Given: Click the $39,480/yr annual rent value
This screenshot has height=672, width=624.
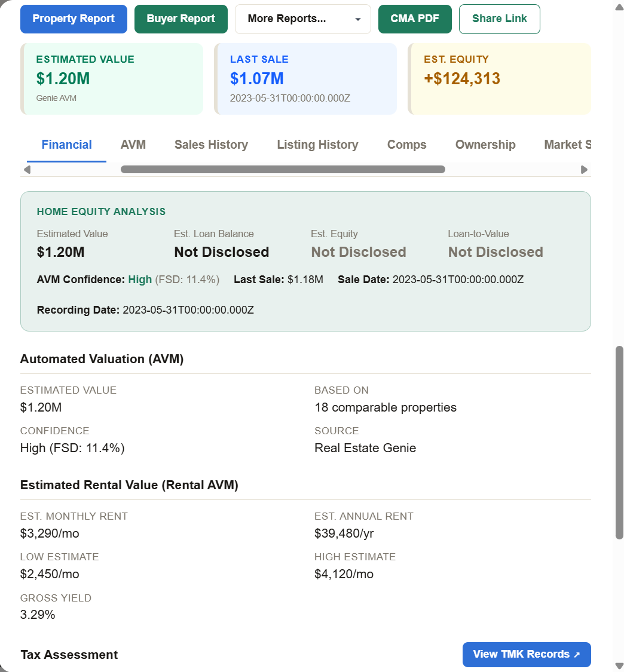Looking at the screenshot, I should pos(344,533).
